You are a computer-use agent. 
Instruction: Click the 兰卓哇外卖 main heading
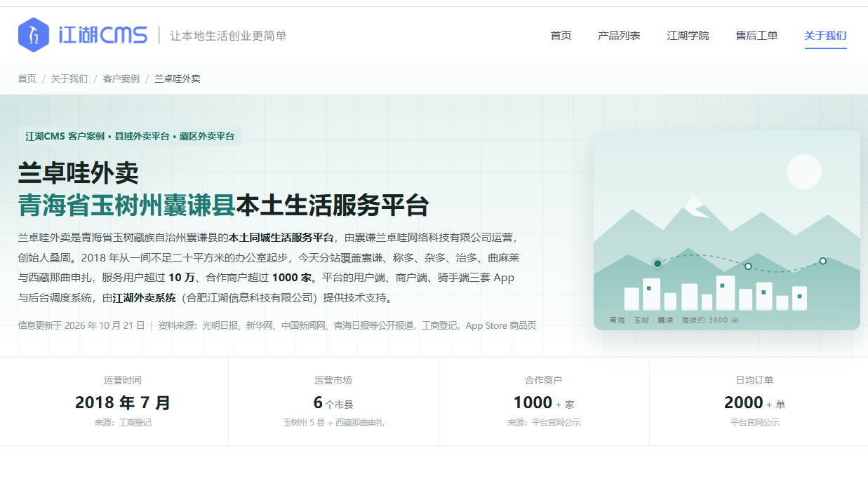[79, 172]
